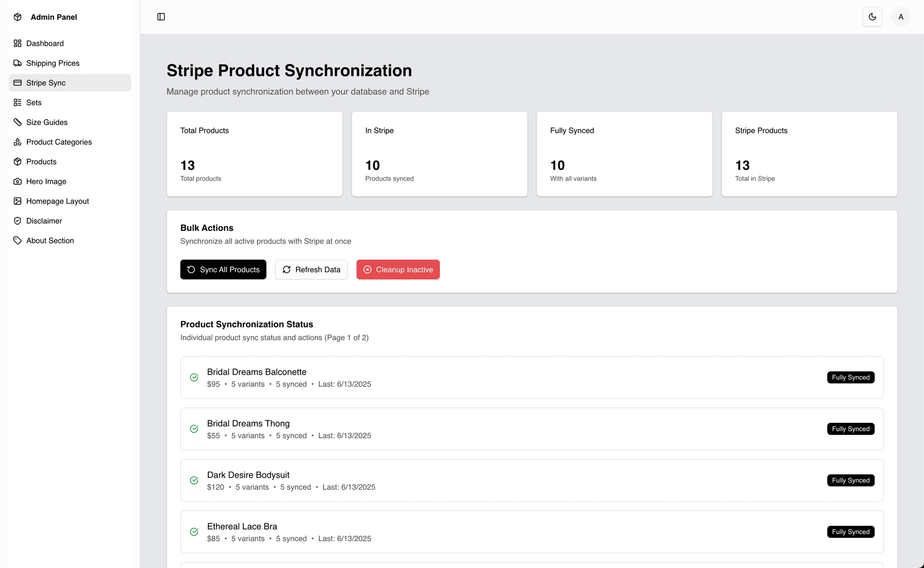Click the Disclaimer shield icon
The height and width of the screenshot is (568, 924).
click(18, 221)
